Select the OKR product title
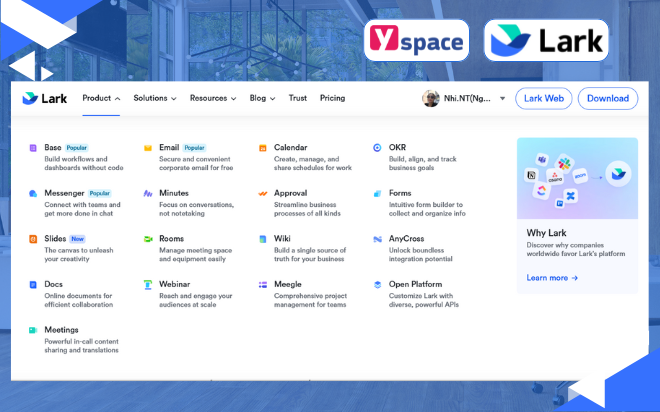Viewport: 660px width, 412px height. pos(397,147)
